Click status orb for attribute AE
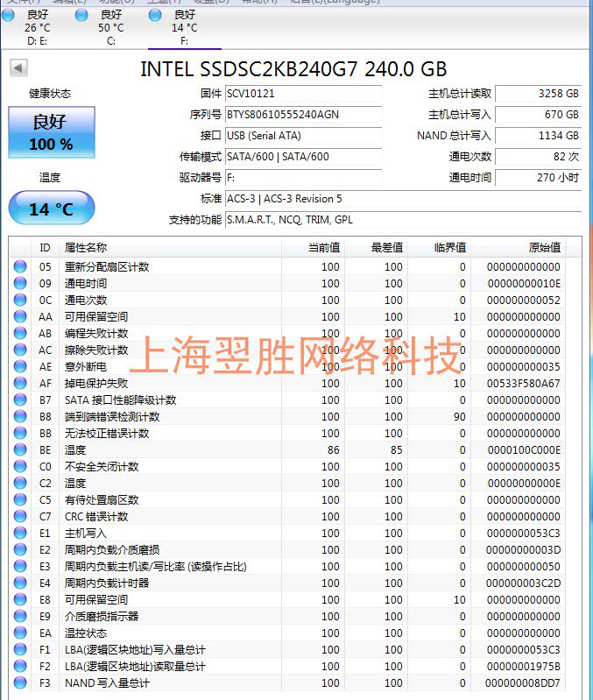Screen dimensions: 593x700 (x=20, y=366)
